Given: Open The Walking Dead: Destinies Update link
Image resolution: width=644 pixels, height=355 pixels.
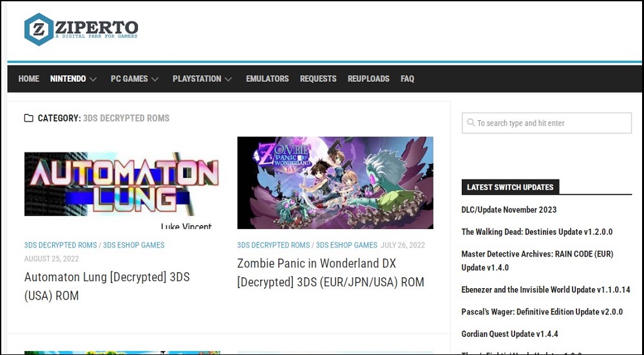Looking at the screenshot, I should [x=537, y=232].
